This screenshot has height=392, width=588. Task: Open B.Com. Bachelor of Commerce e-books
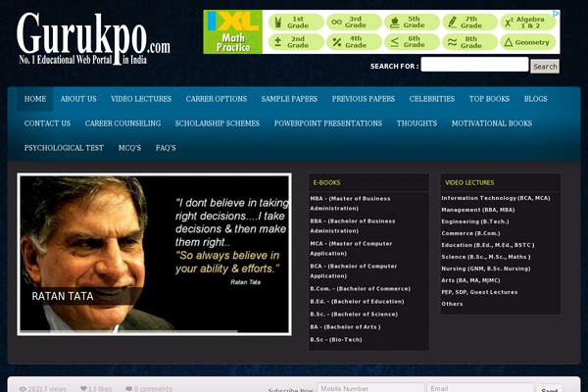click(360, 289)
